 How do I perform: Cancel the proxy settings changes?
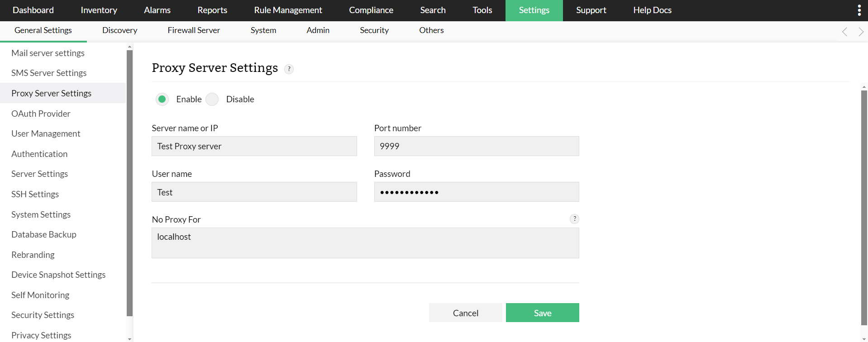pos(465,313)
